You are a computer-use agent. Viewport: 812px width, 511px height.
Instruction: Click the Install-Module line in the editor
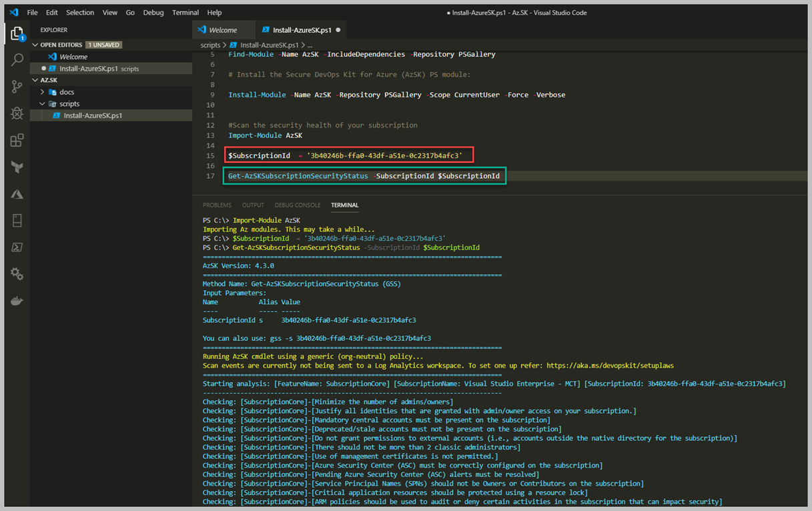397,95
